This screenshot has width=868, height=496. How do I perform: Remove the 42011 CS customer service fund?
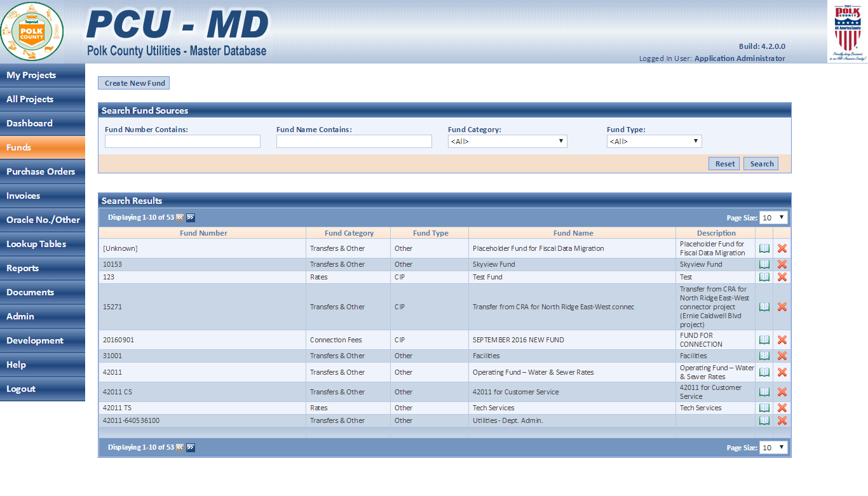[782, 392]
